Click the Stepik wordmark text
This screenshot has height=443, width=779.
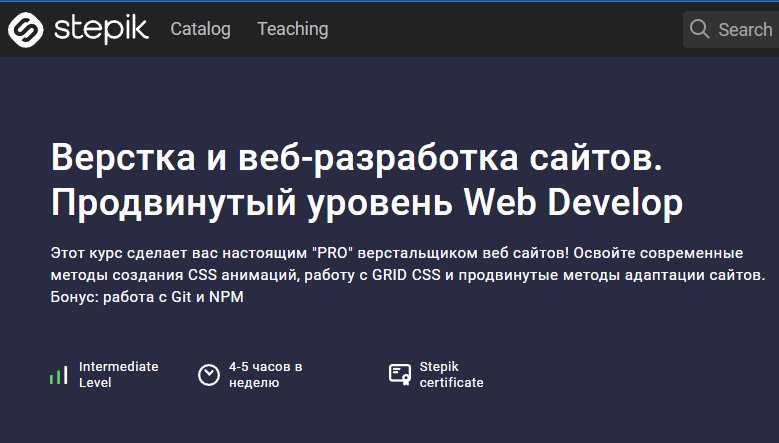click(x=98, y=28)
